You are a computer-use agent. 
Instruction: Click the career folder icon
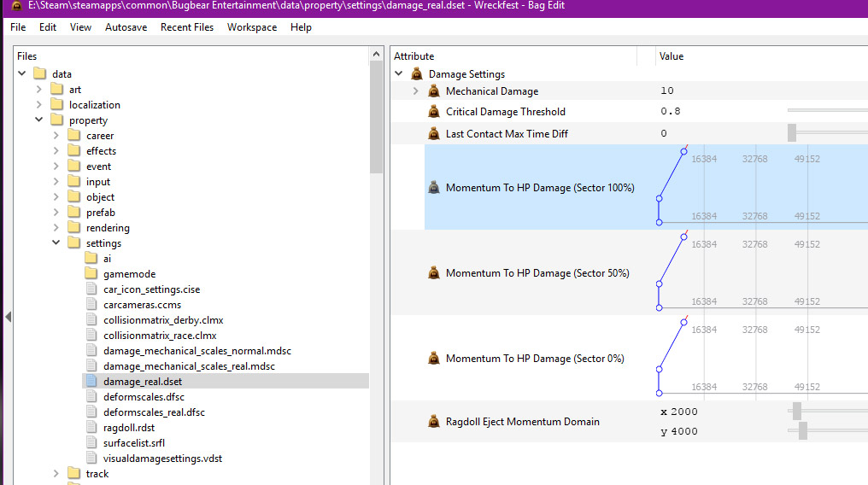point(74,135)
